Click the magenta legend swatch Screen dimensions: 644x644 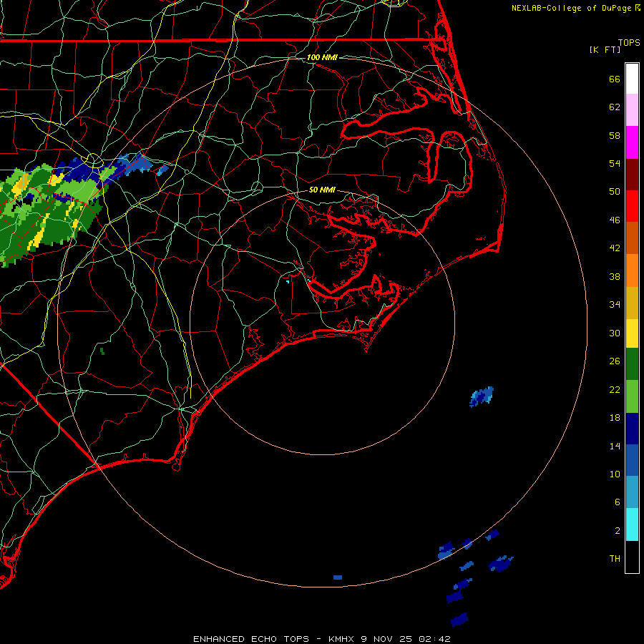(x=632, y=142)
